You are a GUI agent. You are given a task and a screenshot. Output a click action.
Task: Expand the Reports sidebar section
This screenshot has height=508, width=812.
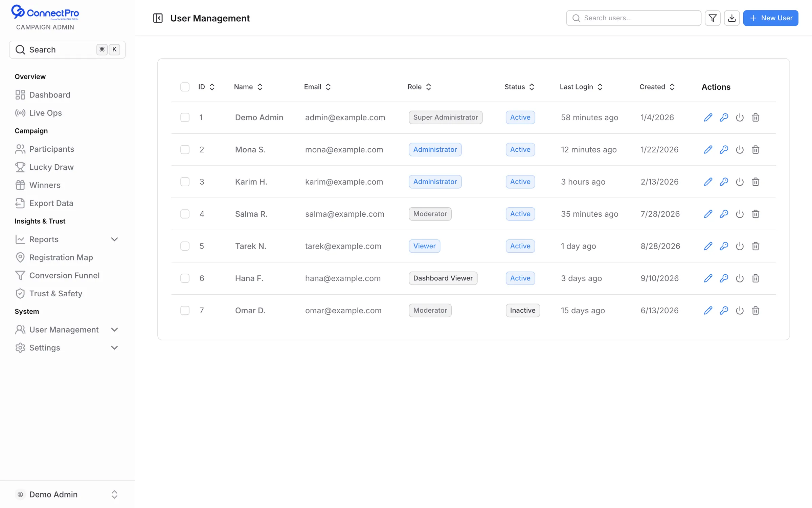67,239
